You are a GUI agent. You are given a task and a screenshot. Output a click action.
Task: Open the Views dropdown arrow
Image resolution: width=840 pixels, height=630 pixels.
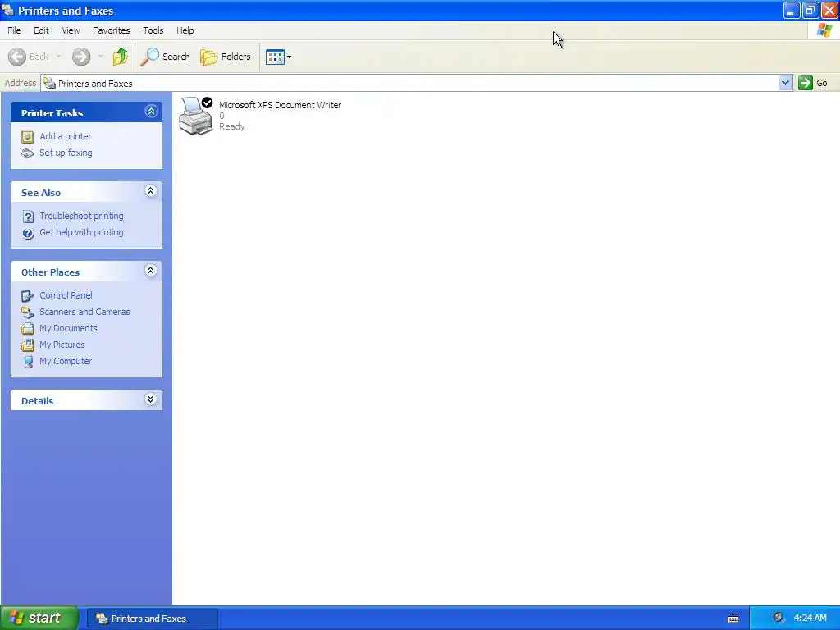pyautogui.click(x=290, y=57)
